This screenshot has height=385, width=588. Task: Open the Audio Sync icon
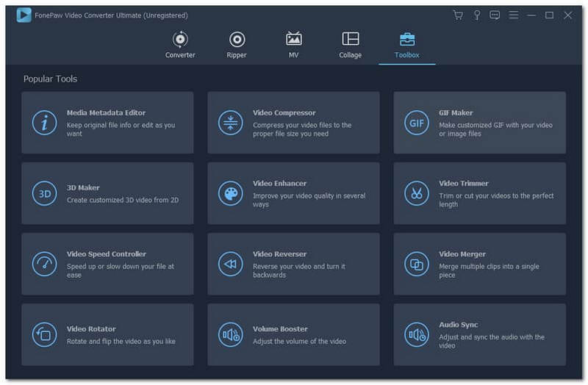[x=417, y=335]
